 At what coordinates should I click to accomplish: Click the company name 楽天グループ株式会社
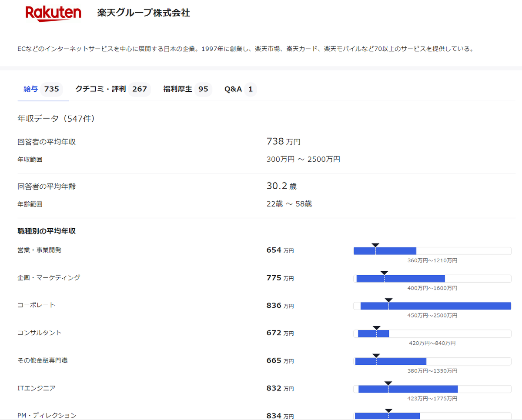coord(144,13)
